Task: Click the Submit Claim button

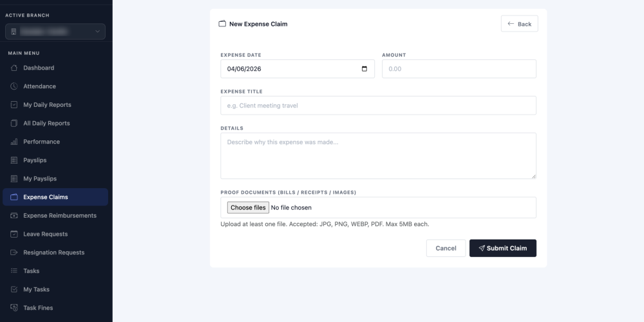Action: click(x=503, y=248)
